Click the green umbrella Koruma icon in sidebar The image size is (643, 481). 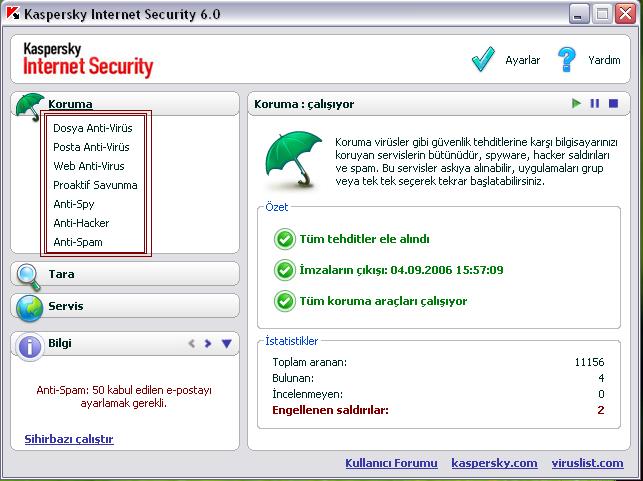30,106
